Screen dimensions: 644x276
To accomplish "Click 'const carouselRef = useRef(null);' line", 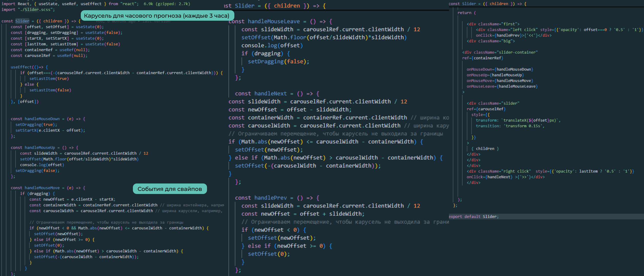I will (x=49, y=56).
